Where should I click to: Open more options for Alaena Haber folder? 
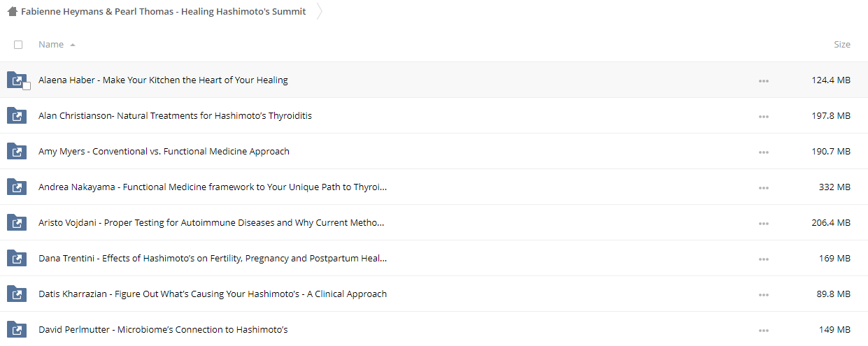click(763, 80)
